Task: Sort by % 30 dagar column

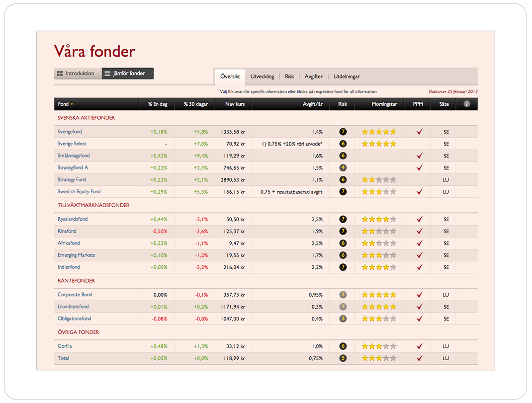Action: click(196, 104)
